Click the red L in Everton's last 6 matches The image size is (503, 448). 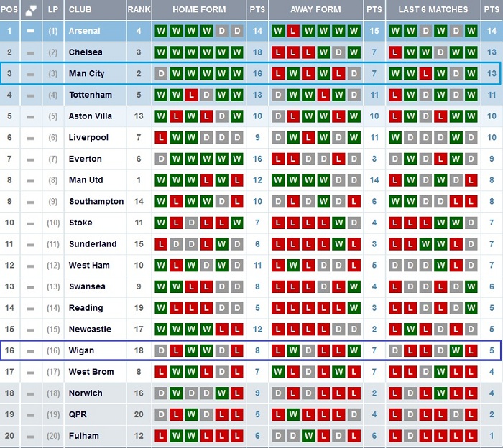(x=440, y=159)
